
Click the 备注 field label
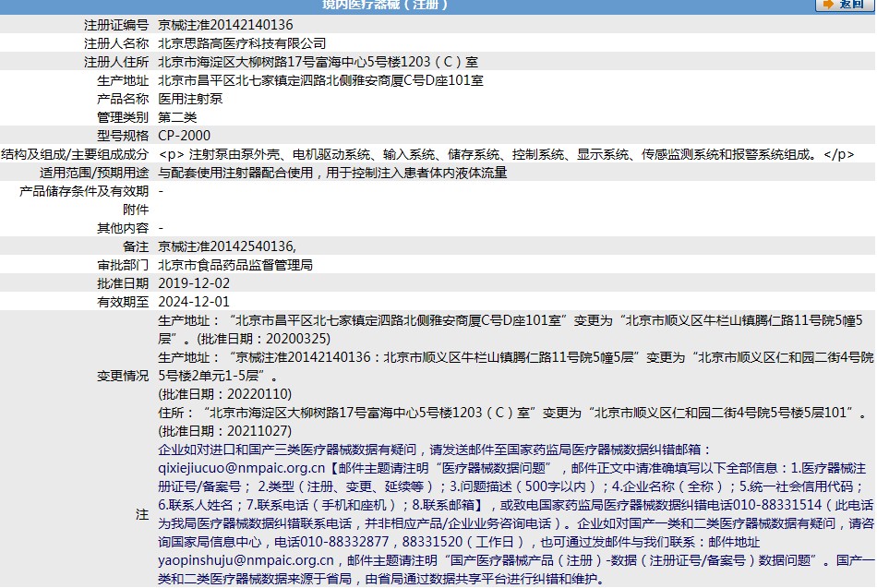(x=136, y=246)
